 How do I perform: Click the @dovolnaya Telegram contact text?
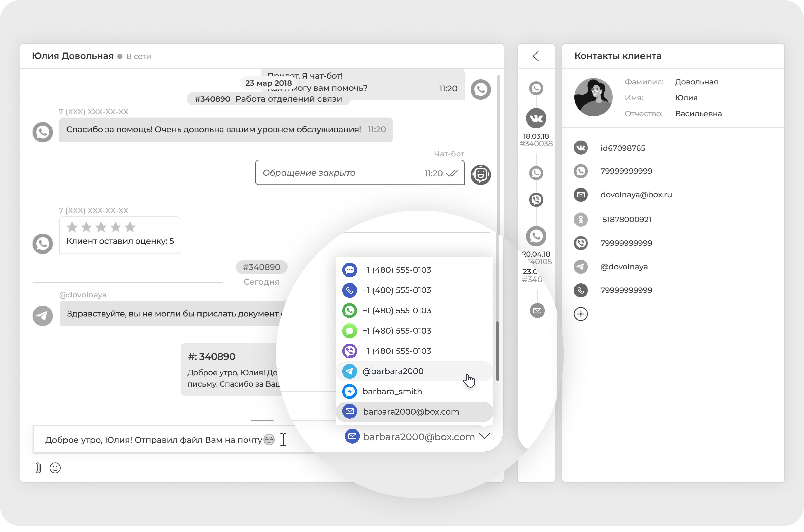click(624, 267)
